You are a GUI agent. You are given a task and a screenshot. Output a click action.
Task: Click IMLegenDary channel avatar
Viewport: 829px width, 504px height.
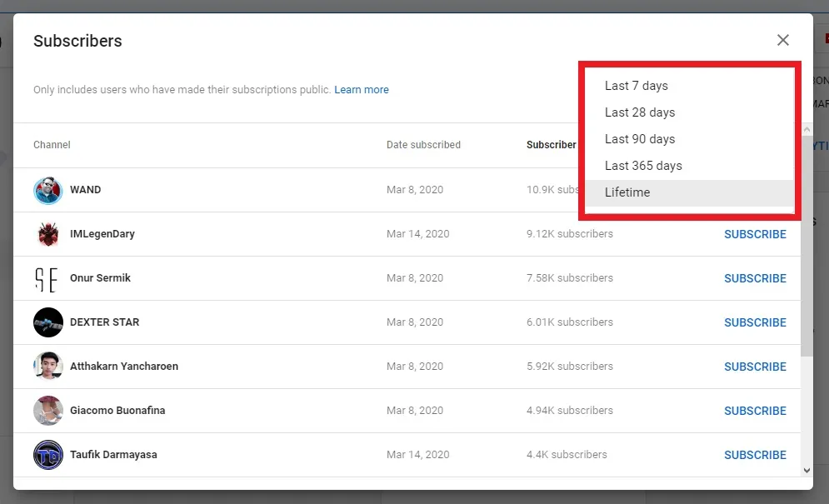[48, 234]
